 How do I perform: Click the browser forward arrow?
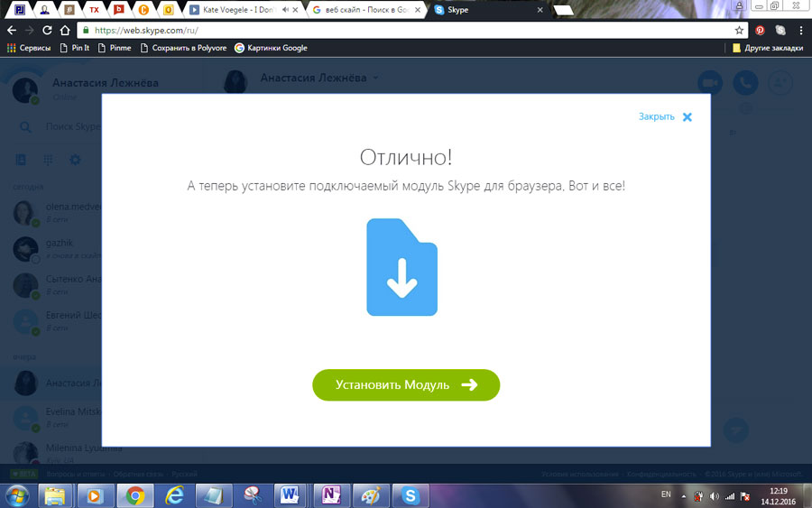29,30
